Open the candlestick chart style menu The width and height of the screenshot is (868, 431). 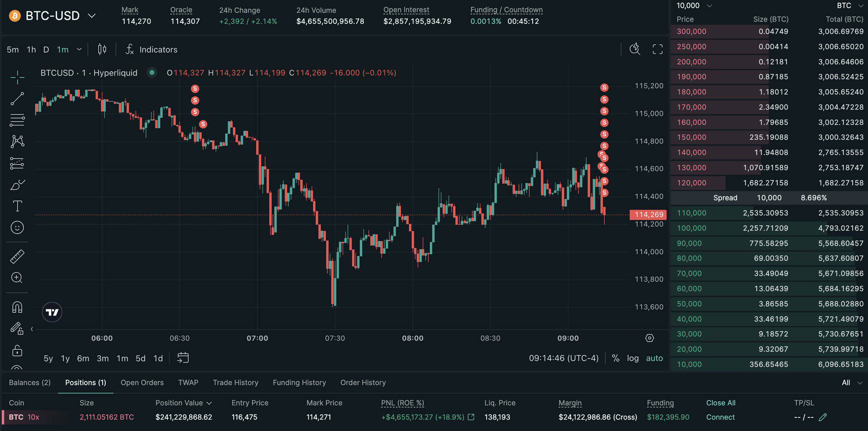pos(102,50)
